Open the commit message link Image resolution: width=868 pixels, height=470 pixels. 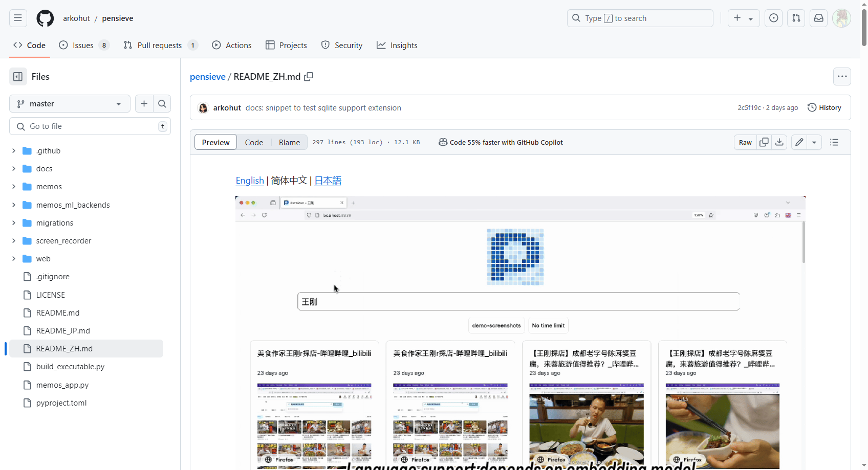[323, 108]
